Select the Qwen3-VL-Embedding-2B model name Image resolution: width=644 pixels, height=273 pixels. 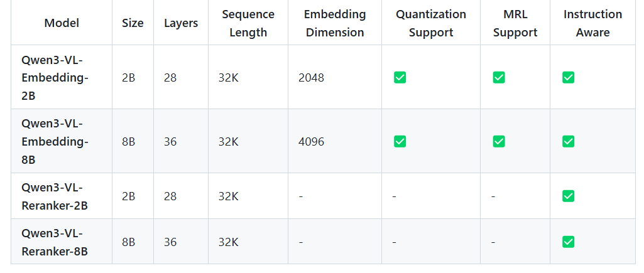click(55, 77)
